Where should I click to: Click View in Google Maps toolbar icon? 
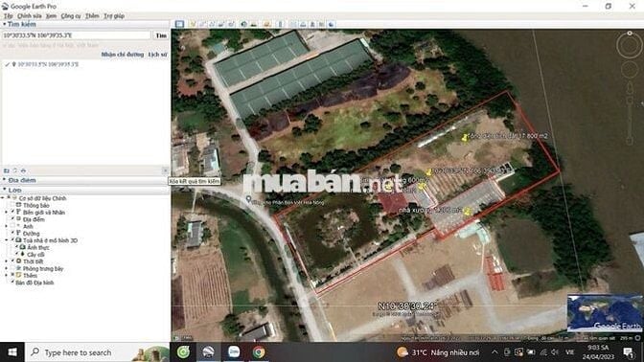pyautogui.click(x=322, y=24)
